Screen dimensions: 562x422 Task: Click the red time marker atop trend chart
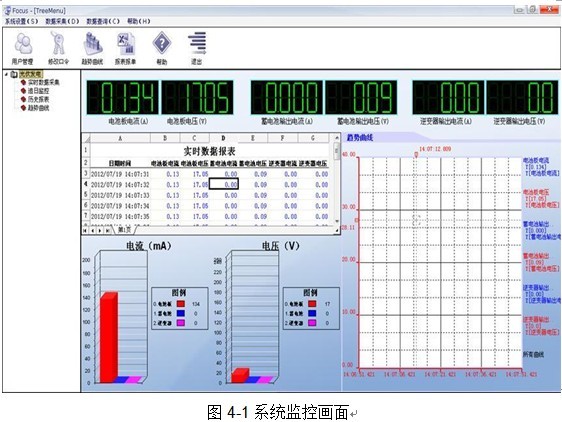pyautogui.click(x=416, y=155)
